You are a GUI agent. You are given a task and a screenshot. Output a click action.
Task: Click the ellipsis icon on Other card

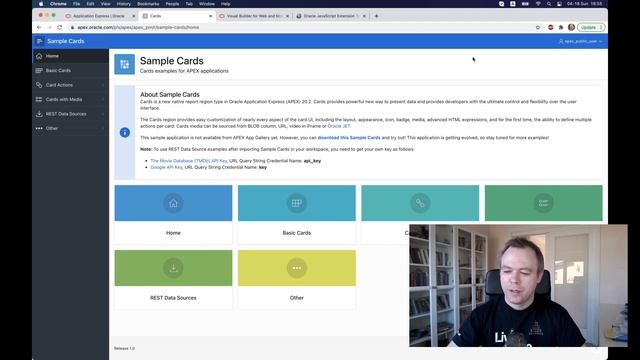297,268
